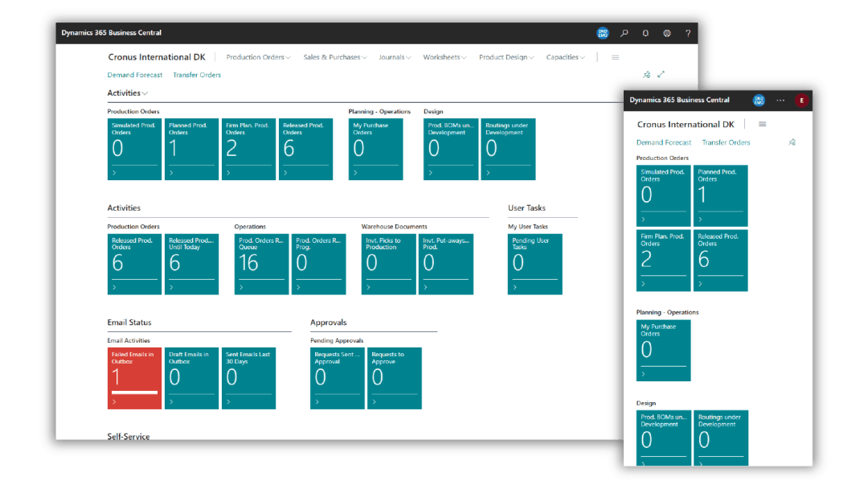The height and width of the screenshot is (489, 868).
Task: Click the expand page arrows icon
Action: [661, 75]
